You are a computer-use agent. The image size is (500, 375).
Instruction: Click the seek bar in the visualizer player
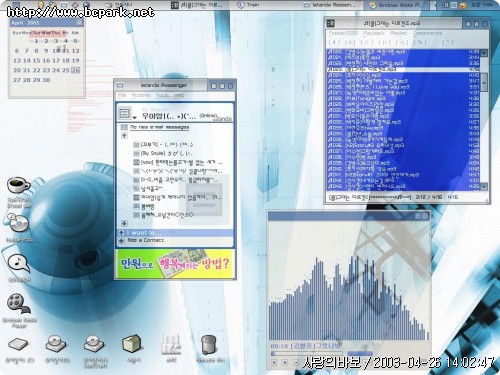[307, 354]
